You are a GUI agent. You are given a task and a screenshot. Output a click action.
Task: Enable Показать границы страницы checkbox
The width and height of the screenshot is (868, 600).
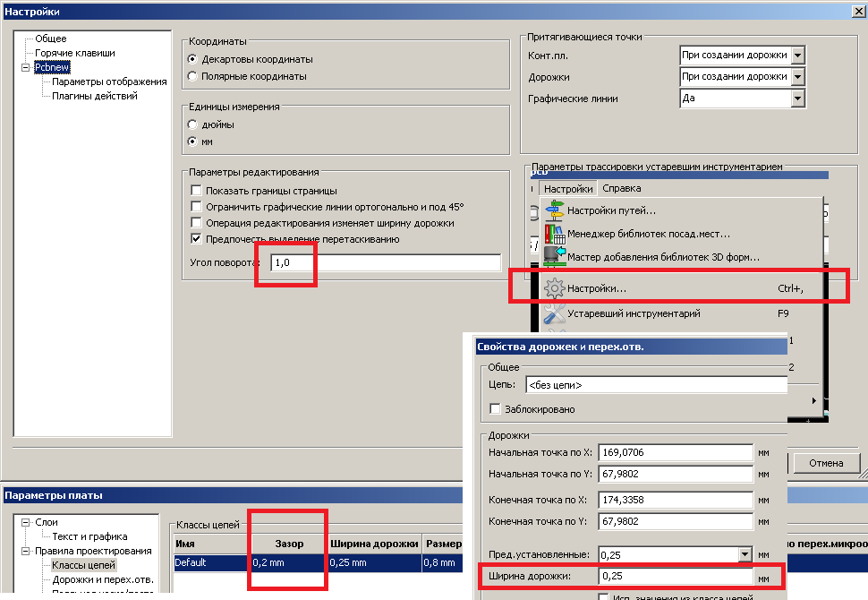[196, 190]
